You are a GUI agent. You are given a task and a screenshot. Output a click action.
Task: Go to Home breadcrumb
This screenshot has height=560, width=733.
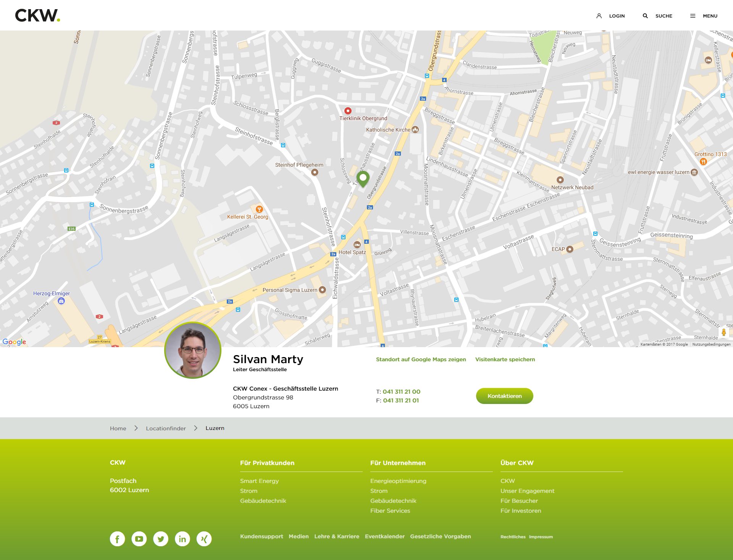click(x=118, y=428)
